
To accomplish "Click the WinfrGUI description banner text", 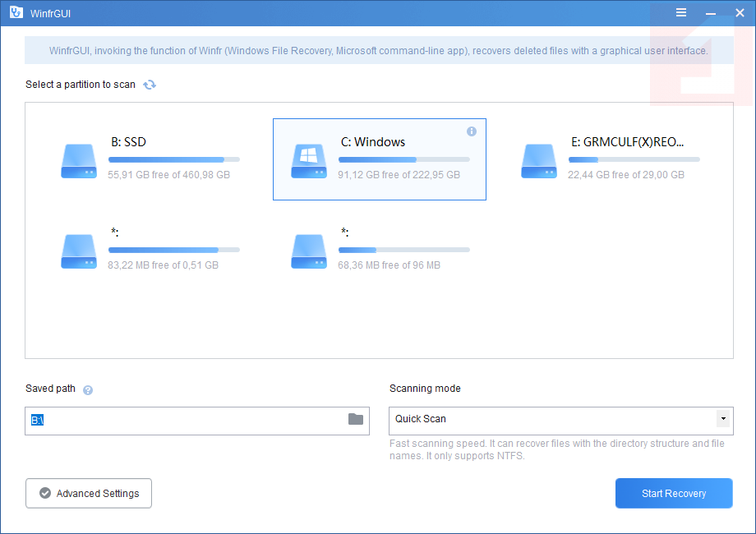I will (x=379, y=51).
